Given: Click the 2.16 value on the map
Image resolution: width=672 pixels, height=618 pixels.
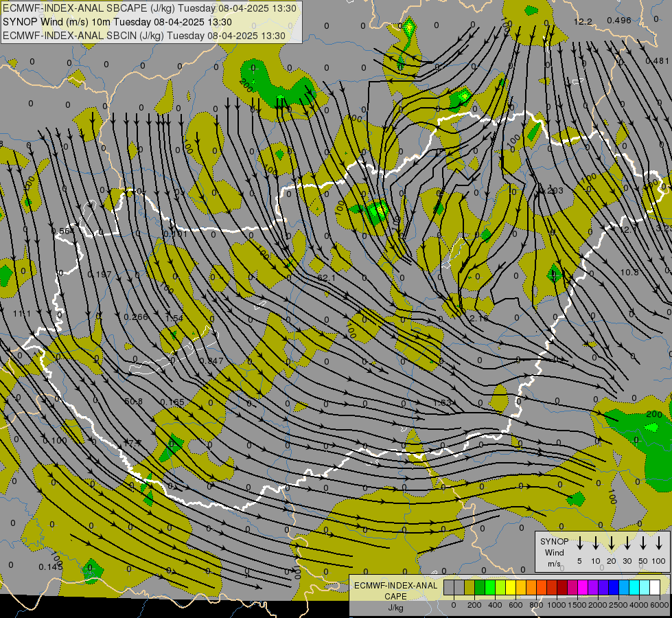Looking at the screenshot, I should click(478, 318).
